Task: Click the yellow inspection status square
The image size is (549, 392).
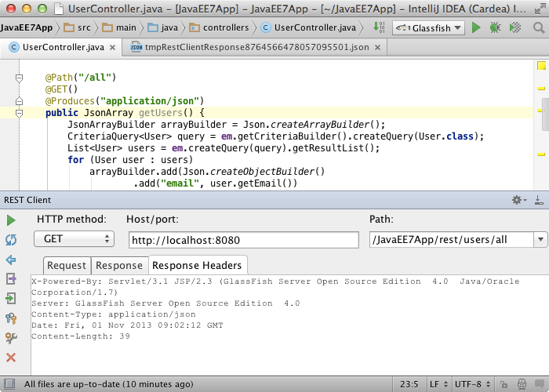Action: click(x=541, y=65)
